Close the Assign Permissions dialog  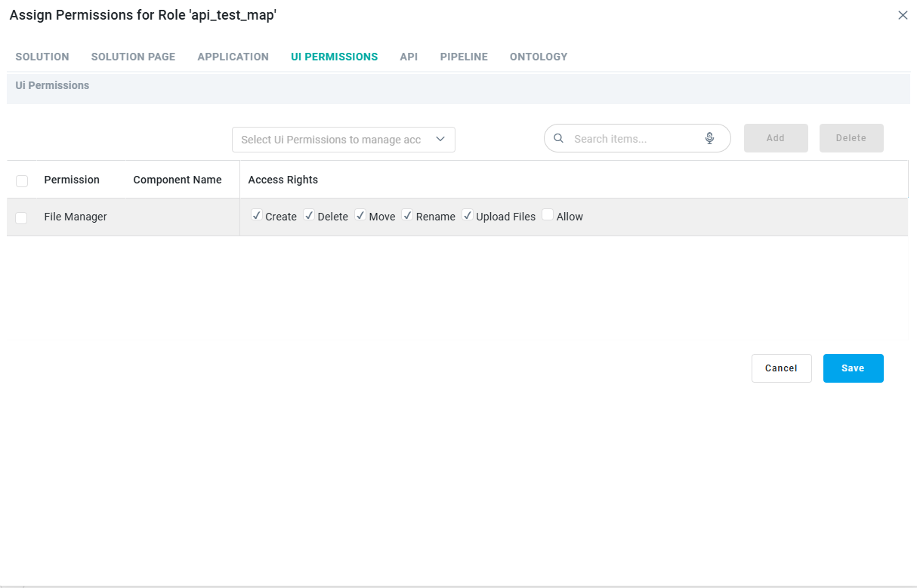[x=903, y=15]
